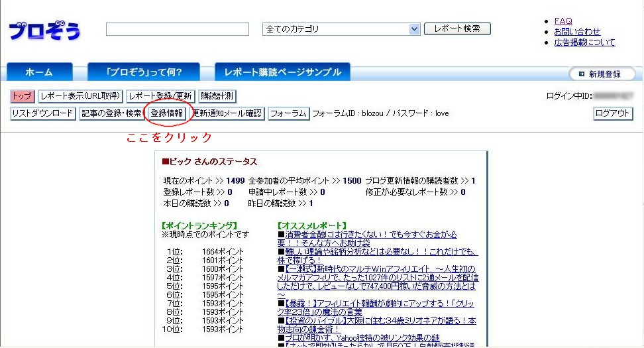
Task: Click the 本日の購読数 >> 0 text
Action: coord(196,203)
